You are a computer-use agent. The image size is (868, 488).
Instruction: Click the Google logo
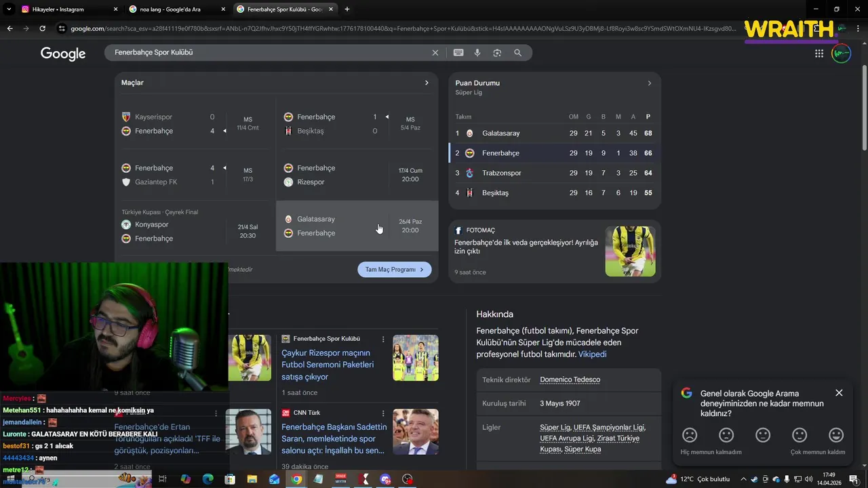(63, 54)
